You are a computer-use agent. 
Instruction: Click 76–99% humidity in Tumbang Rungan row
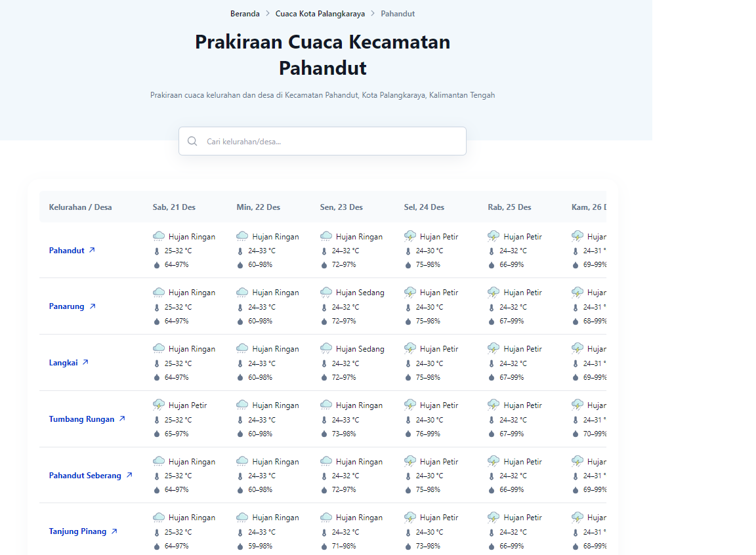pyautogui.click(x=428, y=434)
